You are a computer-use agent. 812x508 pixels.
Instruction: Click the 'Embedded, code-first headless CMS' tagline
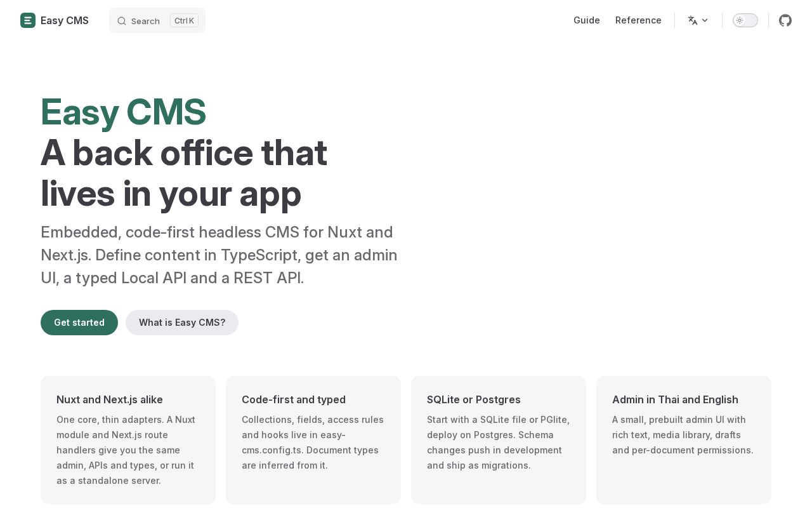click(219, 255)
